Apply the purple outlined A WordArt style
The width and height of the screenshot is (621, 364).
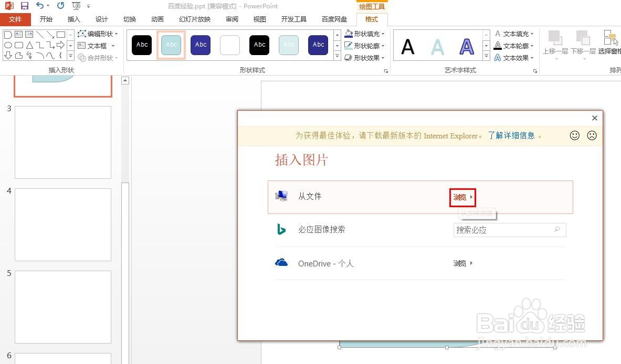click(x=467, y=47)
